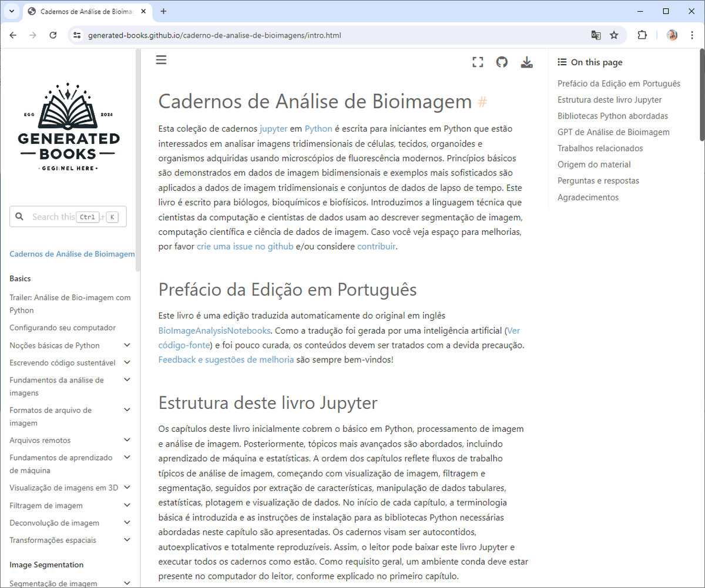The width and height of the screenshot is (705, 588).
Task: Open the Arquivos remotos chapter
Action: point(40,440)
